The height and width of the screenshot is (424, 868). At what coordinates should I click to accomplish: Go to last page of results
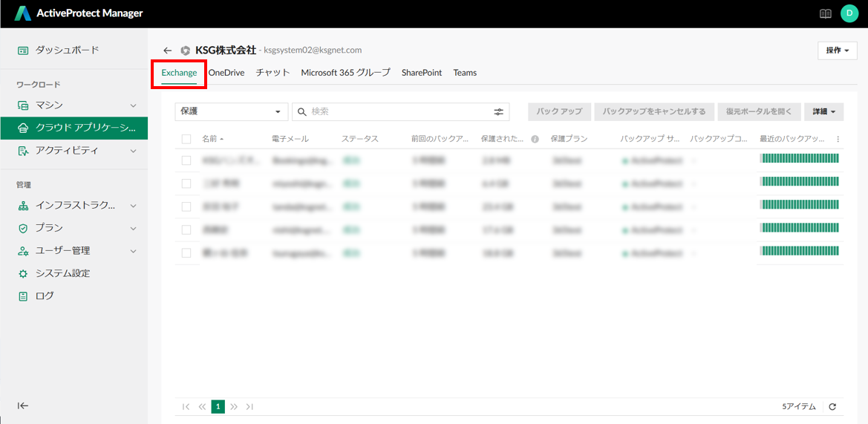click(249, 407)
